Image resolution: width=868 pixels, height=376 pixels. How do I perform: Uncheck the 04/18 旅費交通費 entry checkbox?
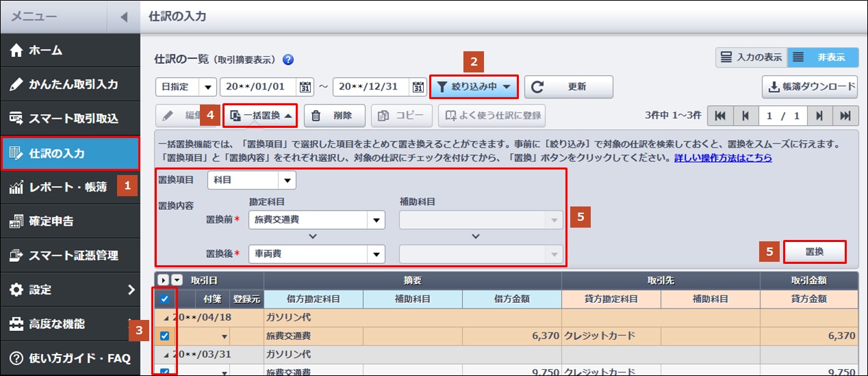click(164, 336)
